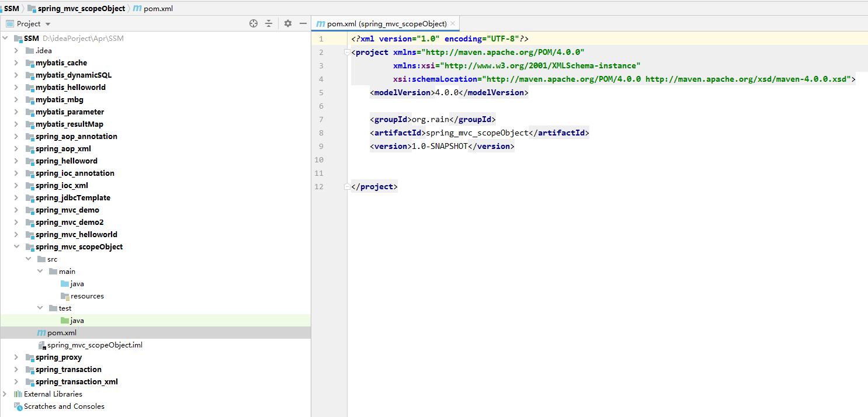Click the resources folder icon
The width and height of the screenshot is (868, 417).
pyautogui.click(x=65, y=296)
